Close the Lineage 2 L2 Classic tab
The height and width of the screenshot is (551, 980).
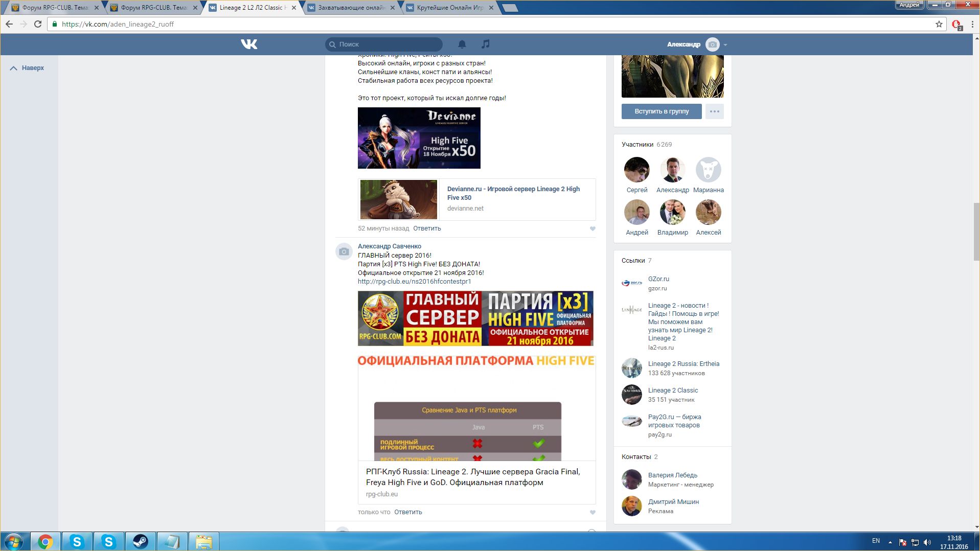(x=293, y=8)
